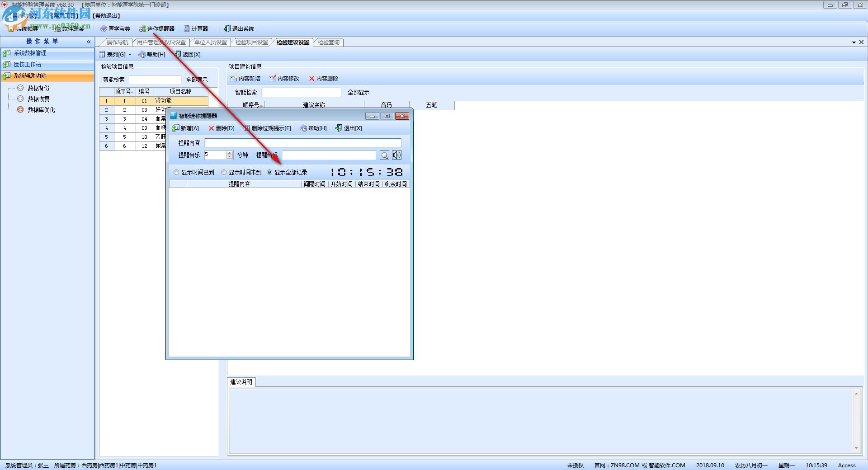Browse for reminder music with magnifier icon
868x470 pixels.
click(x=384, y=155)
